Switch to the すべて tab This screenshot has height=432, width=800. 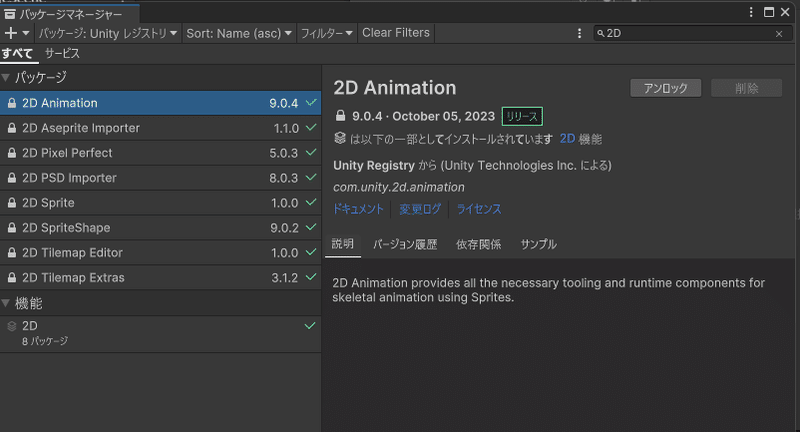click(17, 53)
